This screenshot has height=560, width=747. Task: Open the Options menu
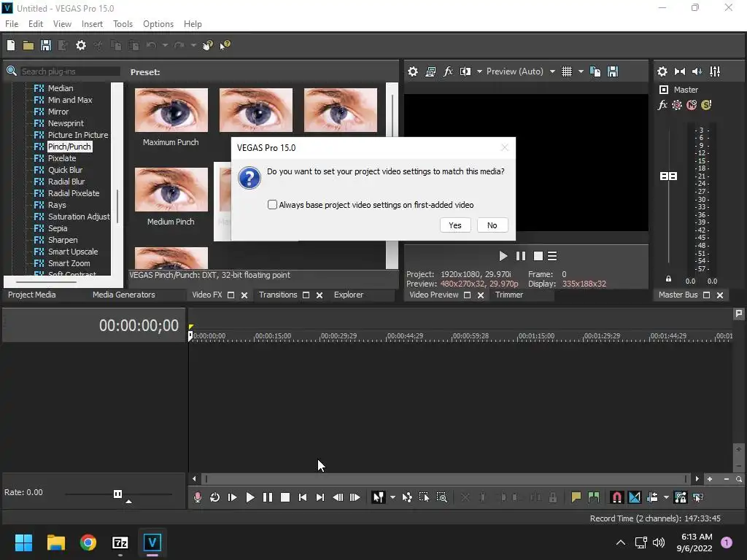tap(158, 24)
